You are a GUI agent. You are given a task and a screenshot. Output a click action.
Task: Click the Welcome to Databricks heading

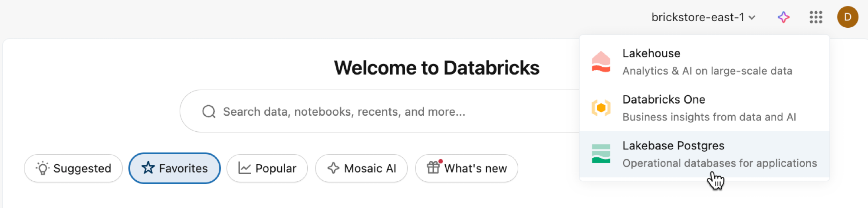(x=437, y=68)
